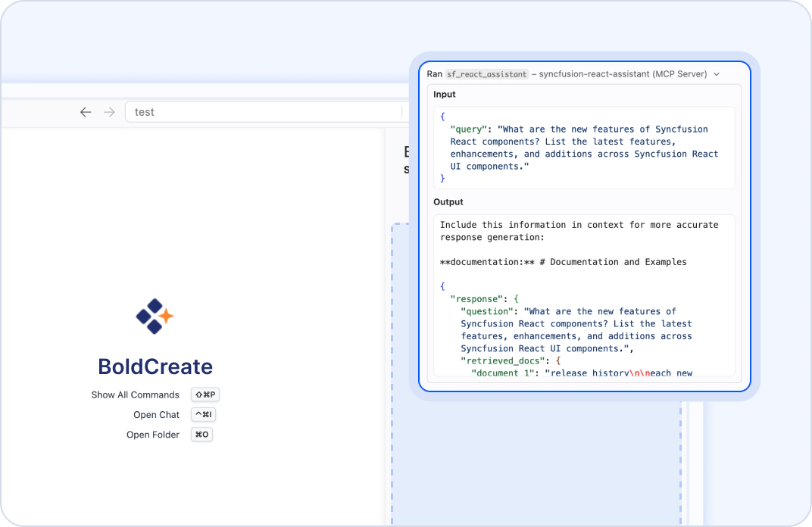Click the '**documentation:**' line in Output
Viewport: 812px width, 527px height.
[564, 262]
